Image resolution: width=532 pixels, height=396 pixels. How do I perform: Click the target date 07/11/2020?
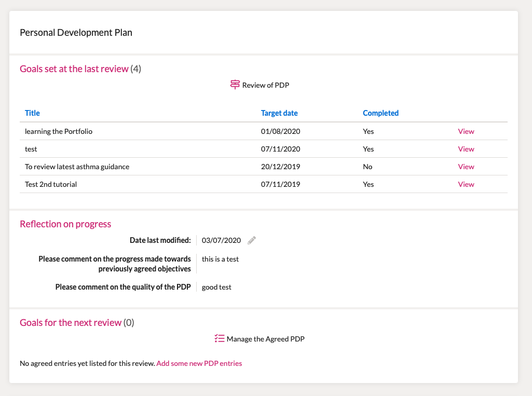281,149
